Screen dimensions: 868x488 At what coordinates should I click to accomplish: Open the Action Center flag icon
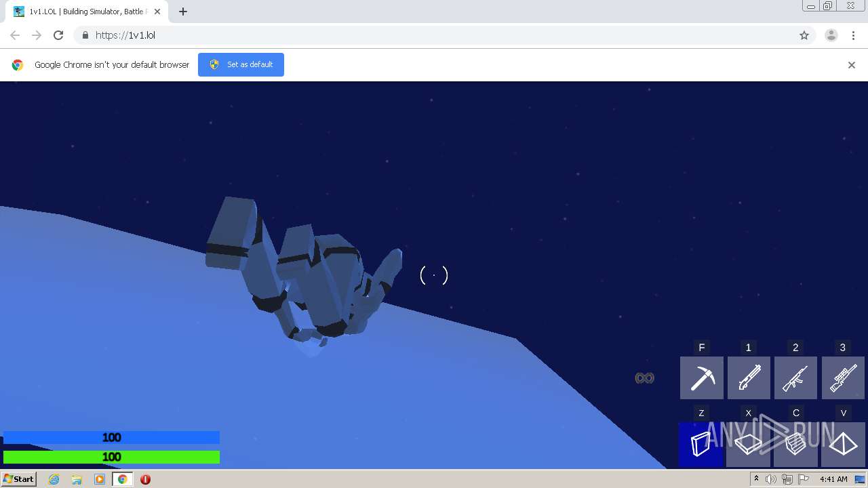804,479
